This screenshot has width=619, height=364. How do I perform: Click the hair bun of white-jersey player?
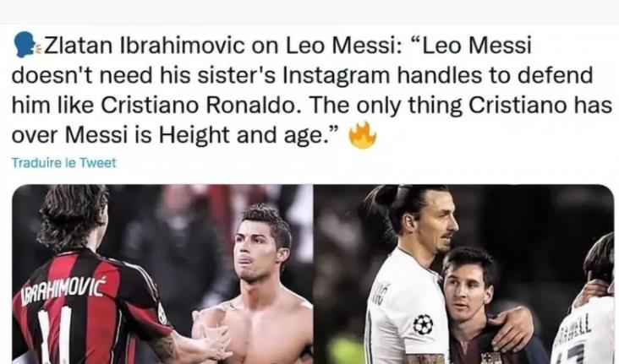pyautogui.click(x=386, y=196)
